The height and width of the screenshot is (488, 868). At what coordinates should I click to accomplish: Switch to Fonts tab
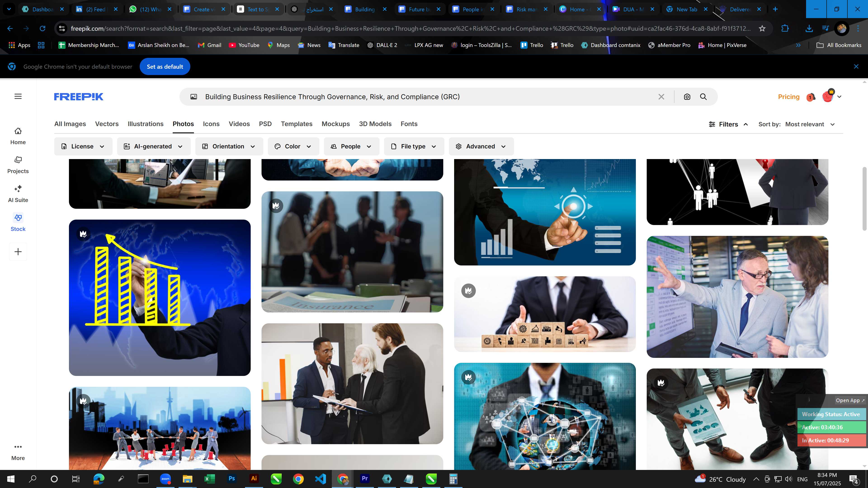(409, 124)
